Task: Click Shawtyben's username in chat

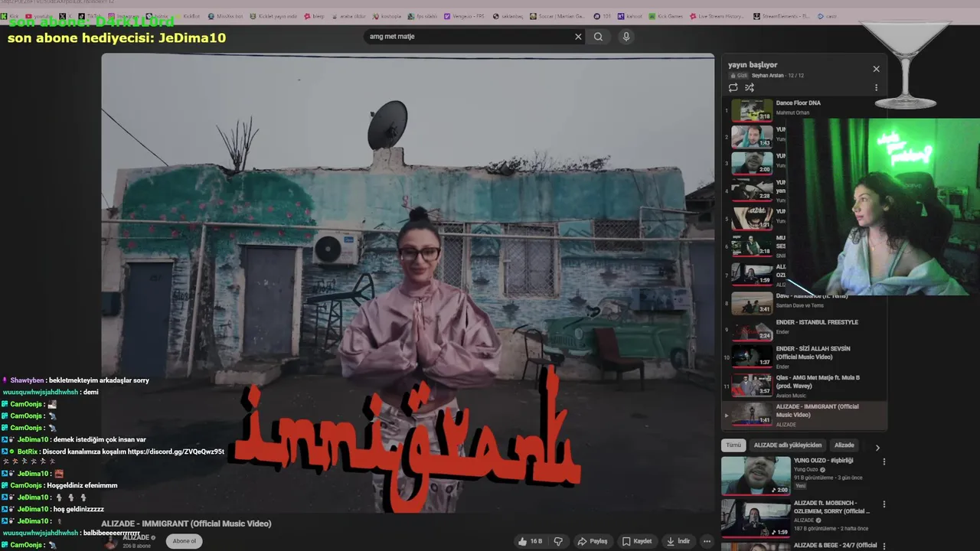Action: (x=27, y=380)
